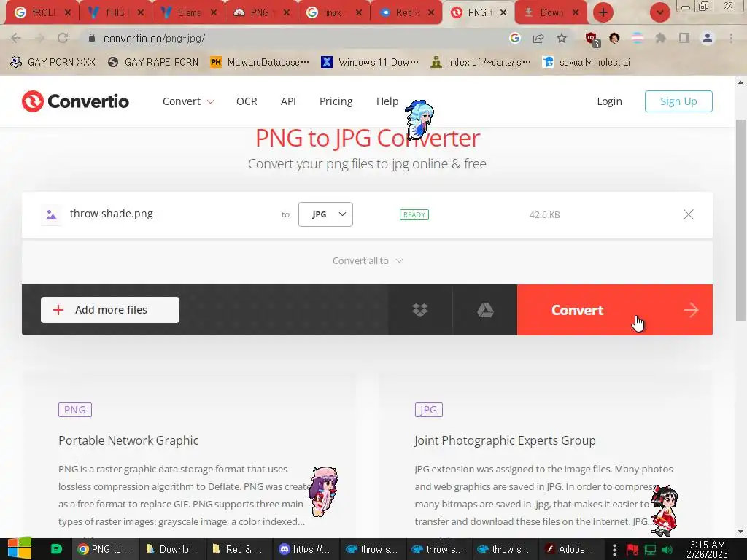Click the browser back arrow
The width and height of the screenshot is (747, 560).
(16, 38)
